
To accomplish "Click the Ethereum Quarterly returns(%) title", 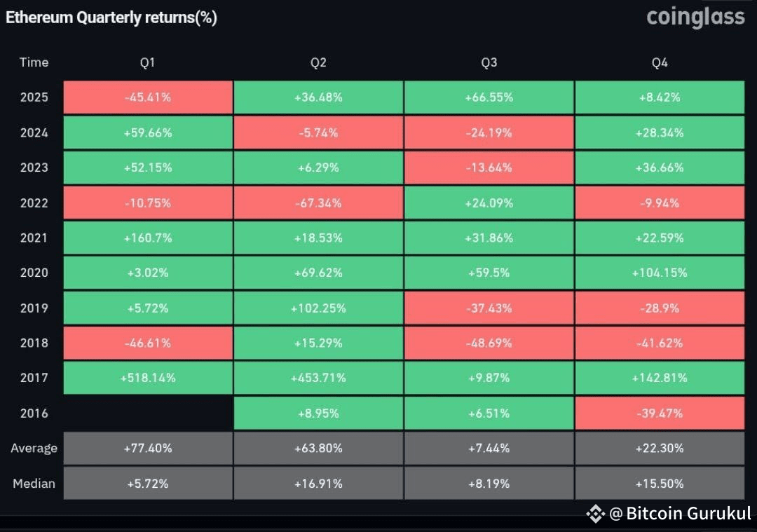I will click(111, 18).
